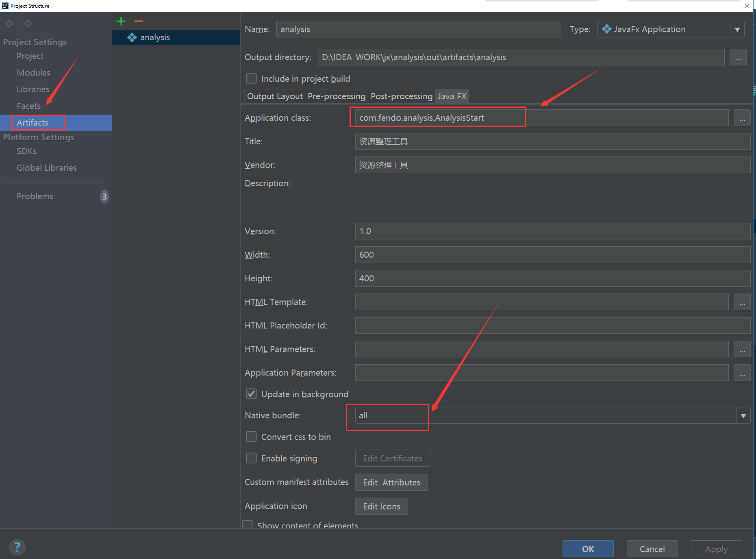
Task: Click the Width field showing 600
Action: (x=553, y=255)
